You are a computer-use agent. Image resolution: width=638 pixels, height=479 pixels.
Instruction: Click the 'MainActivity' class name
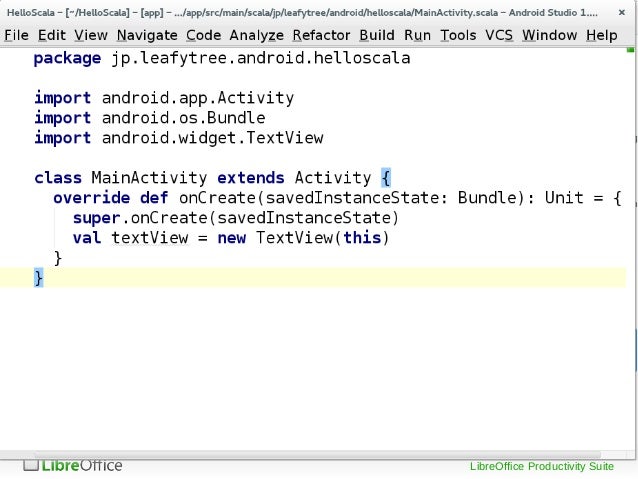(149, 178)
